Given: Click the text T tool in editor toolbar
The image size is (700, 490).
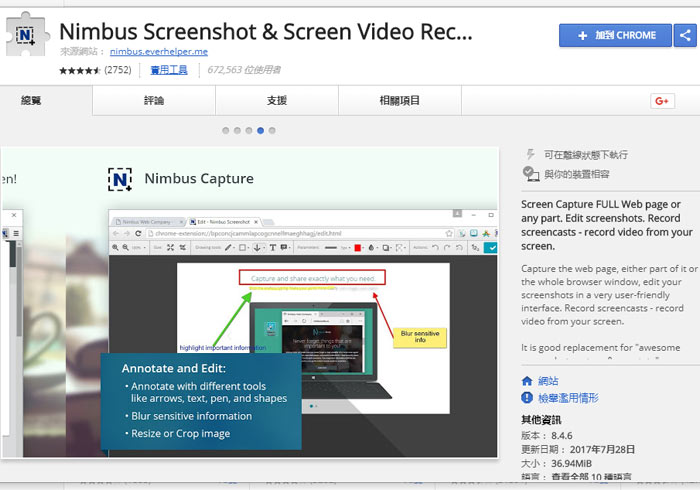Looking at the screenshot, I should tap(272, 247).
